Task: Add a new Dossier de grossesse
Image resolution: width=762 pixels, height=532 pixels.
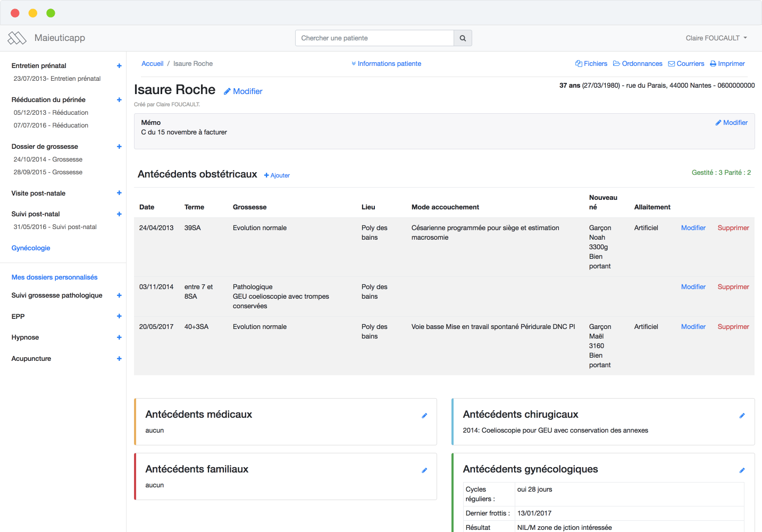Action: [x=119, y=147]
